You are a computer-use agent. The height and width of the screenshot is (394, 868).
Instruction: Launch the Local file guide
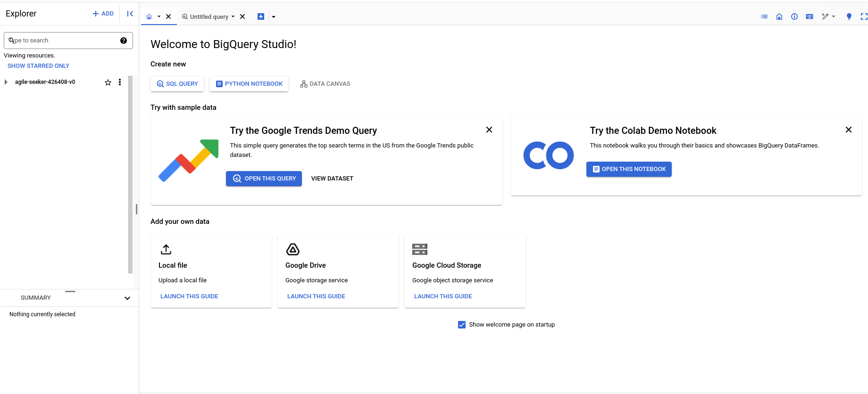click(x=189, y=296)
